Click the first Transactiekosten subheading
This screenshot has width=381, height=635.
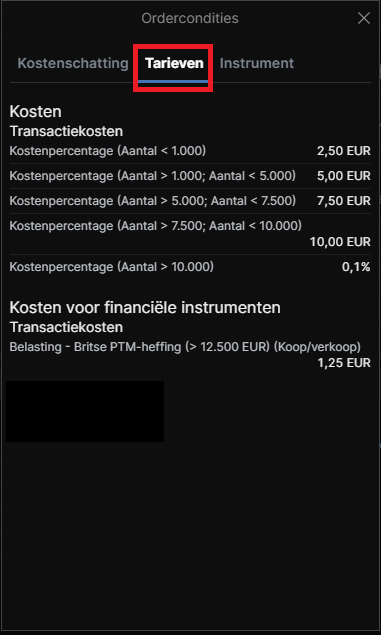pyautogui.click(x=66, y=132)
